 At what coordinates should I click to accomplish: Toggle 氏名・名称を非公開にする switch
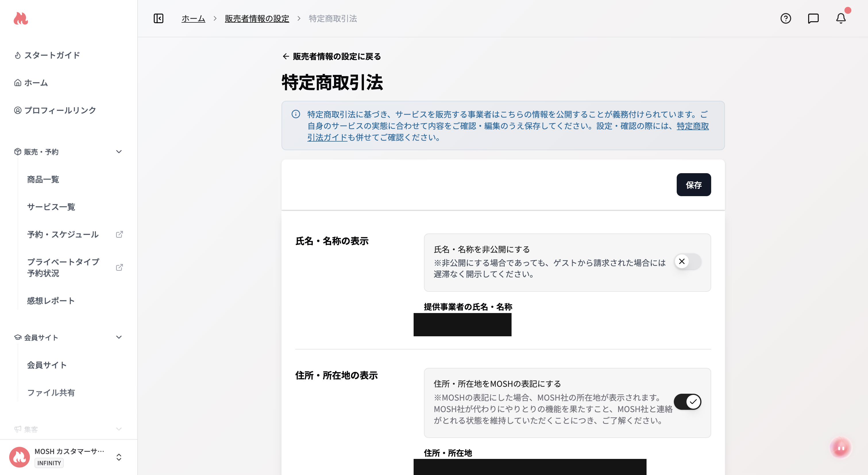point(687,261)
